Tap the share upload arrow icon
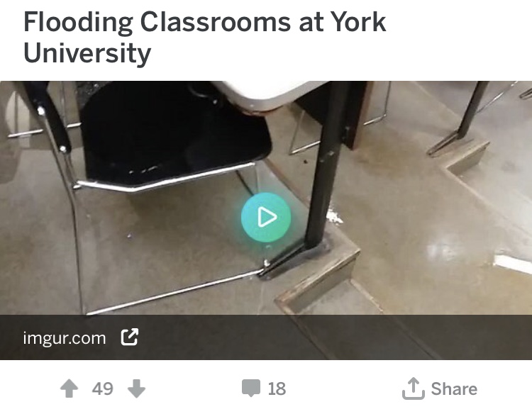This screenshot has width=532, height=414. pos(414,388)
